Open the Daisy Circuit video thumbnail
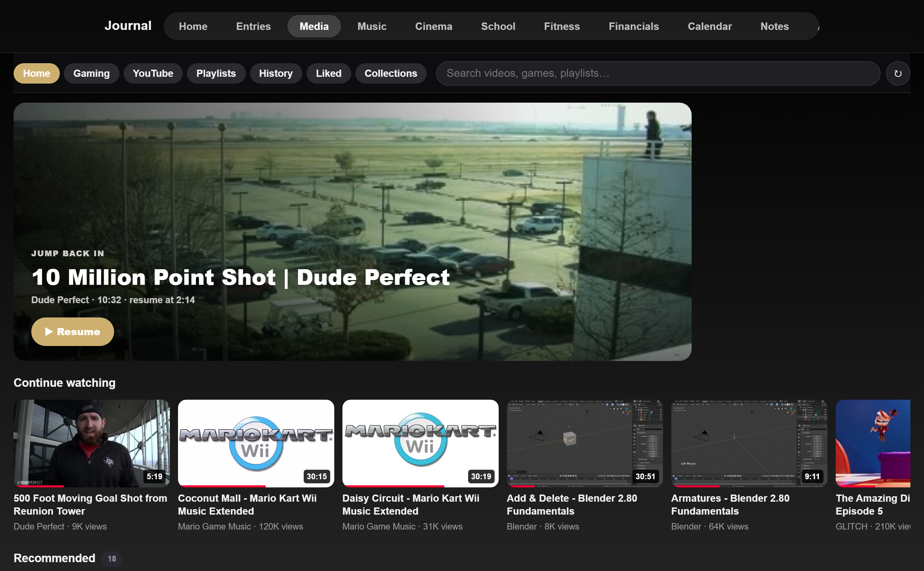 (x=421, y=443)
